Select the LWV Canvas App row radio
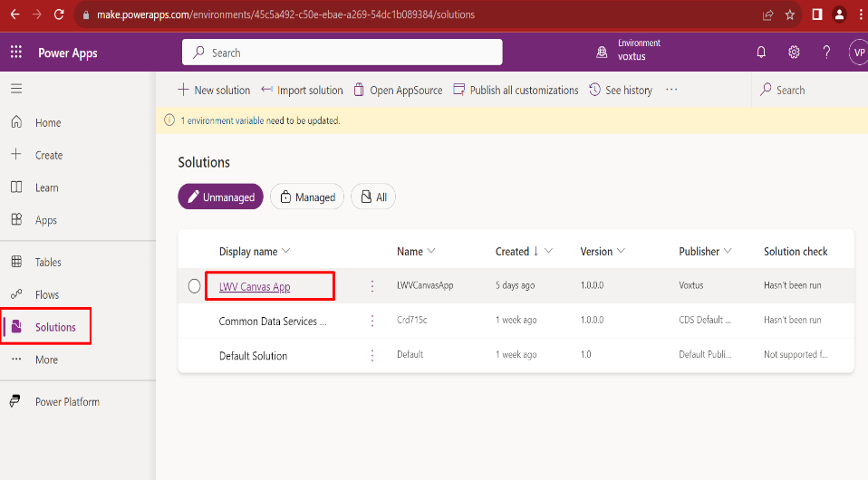Viewport: 868px width, 480px height. pos(194,285)
